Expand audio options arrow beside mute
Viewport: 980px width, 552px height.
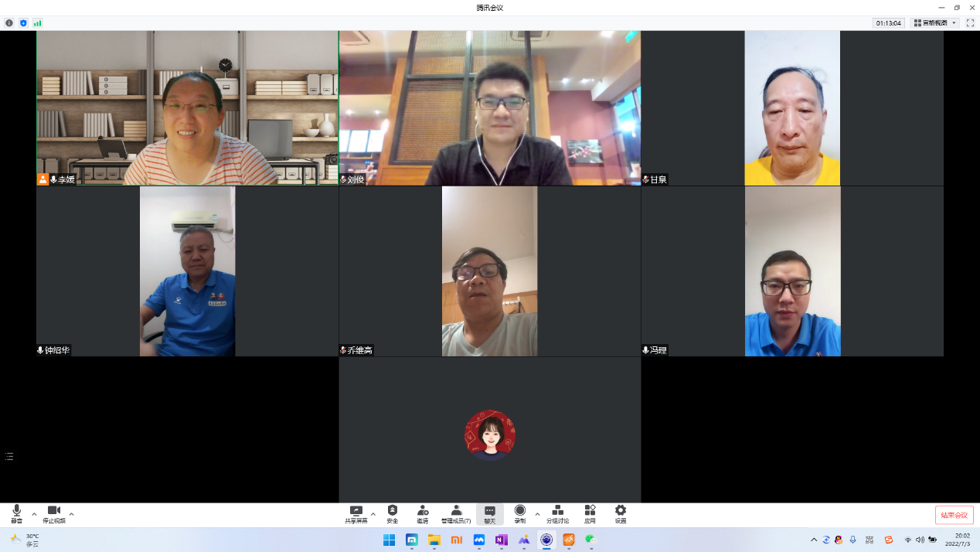point(34,514)
